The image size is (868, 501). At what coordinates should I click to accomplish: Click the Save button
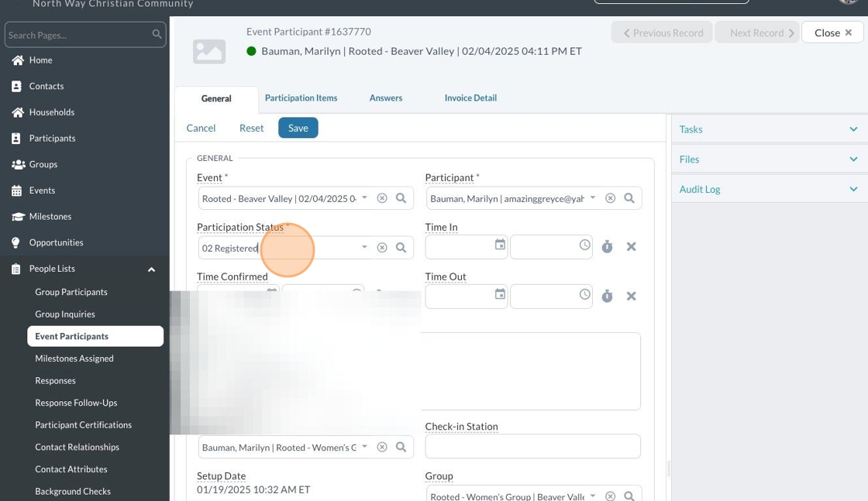tap(298, 128)
